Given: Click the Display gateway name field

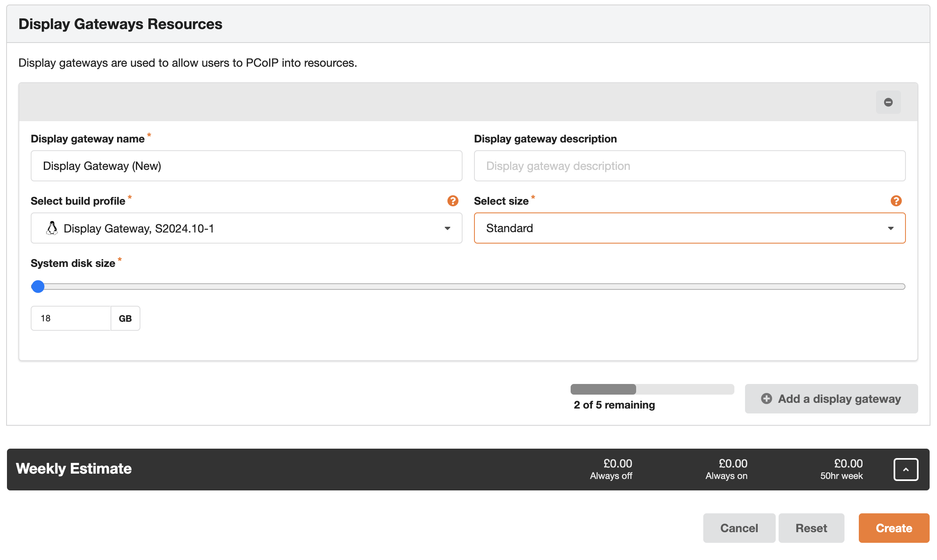Looking at the screenshot, I should pyautogui.click(x=246, y=166).
